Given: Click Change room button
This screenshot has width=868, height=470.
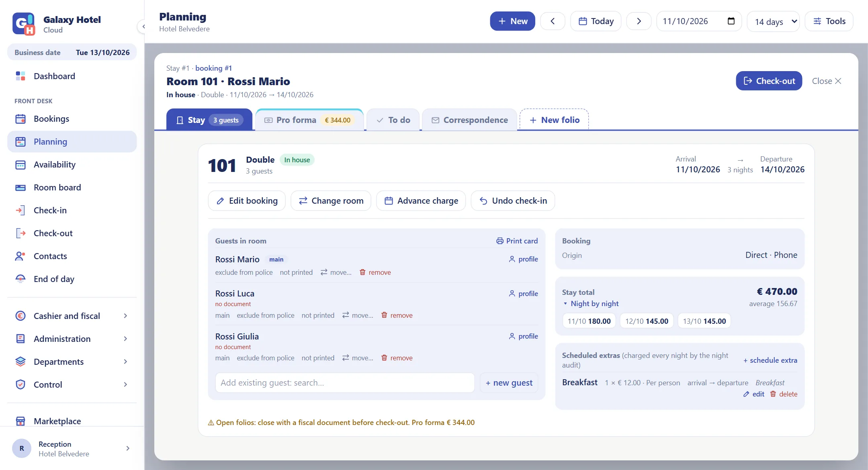Looking at the screenshot, I should pyautogui.click(x=331, y=200).
